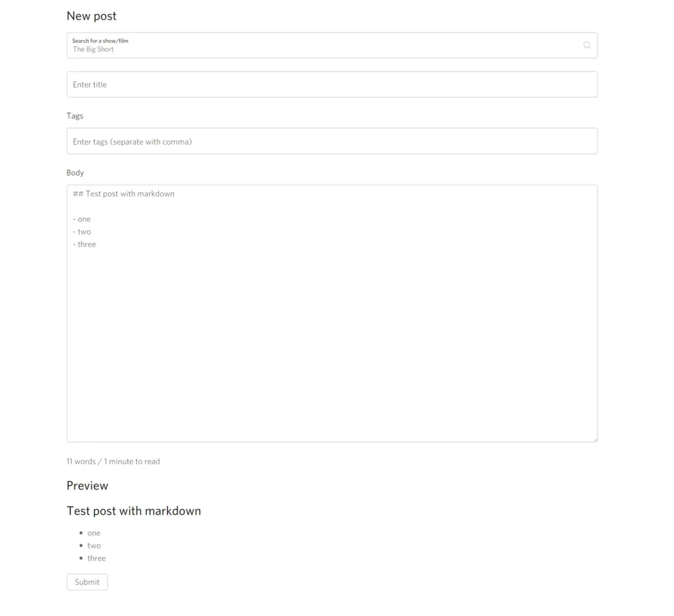Place cursor on the '- three' body line
Image resolution: width=674 pixels, height=616 pixels.
[x=85, y=244]
